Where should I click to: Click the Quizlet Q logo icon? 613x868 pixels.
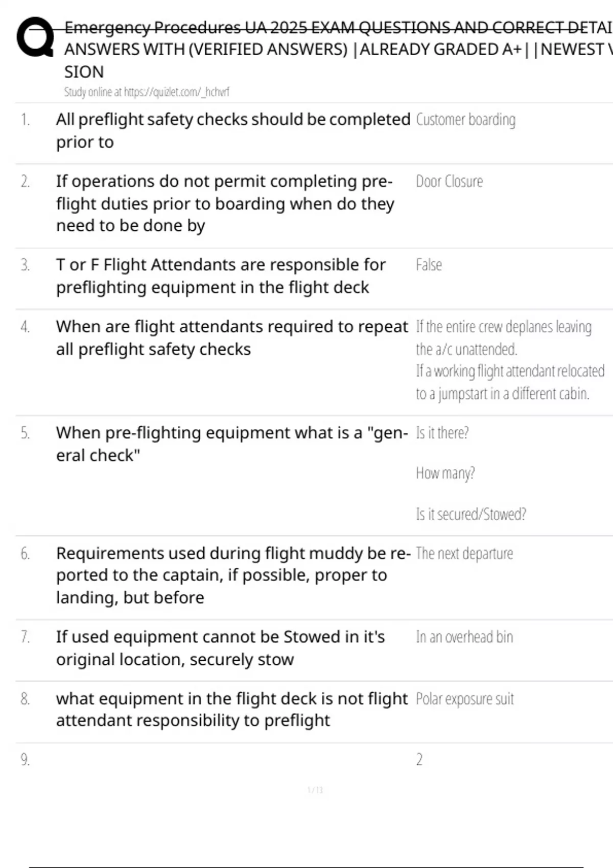pyautogui.click(x=35, y=37)
